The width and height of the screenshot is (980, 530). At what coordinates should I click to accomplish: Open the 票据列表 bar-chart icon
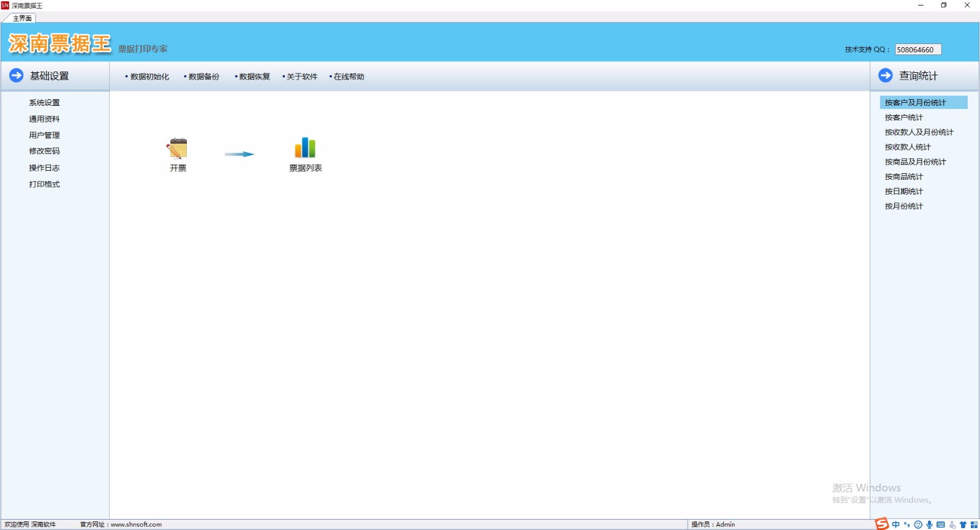(x=305, y=147)
